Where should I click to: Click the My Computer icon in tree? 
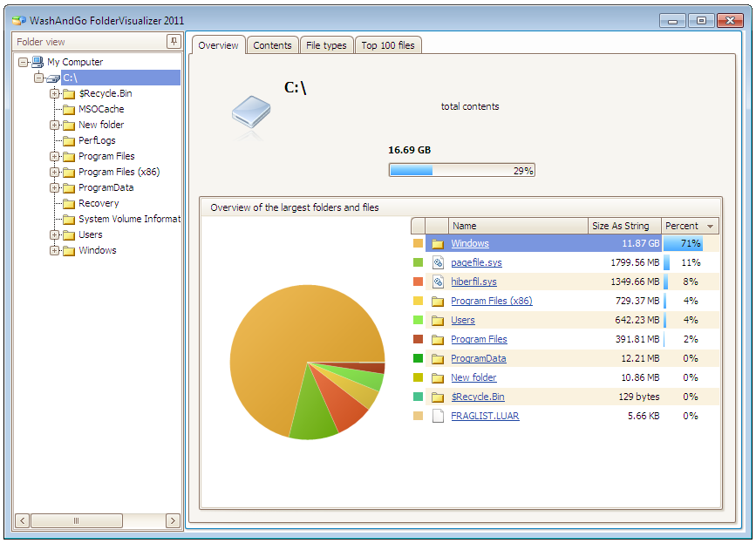37,62
